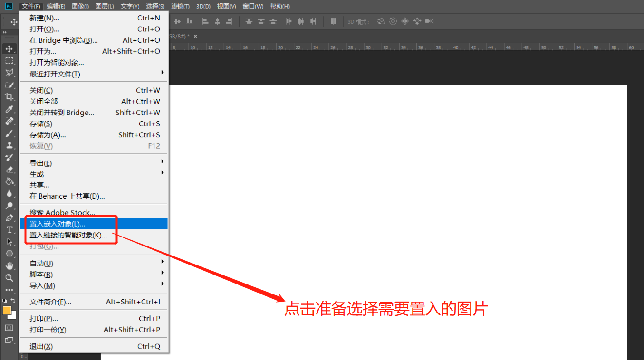Screen dimensions: 644x360
Task: Select the Dodge tool
Action: click(x=9, y=206)
